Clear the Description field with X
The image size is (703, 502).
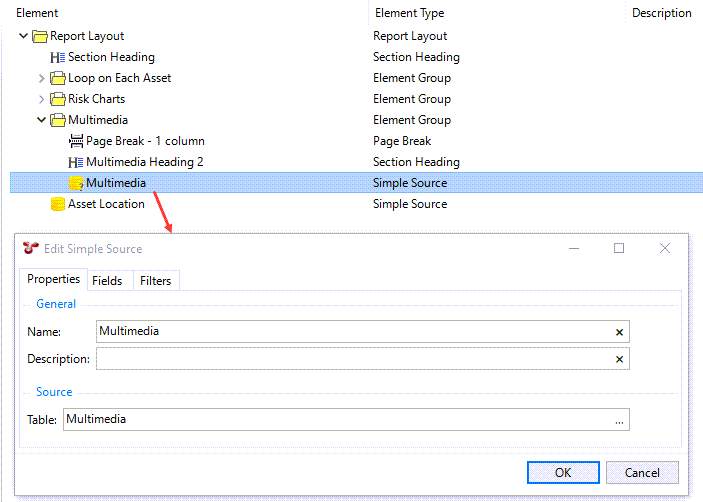point(619,359)
